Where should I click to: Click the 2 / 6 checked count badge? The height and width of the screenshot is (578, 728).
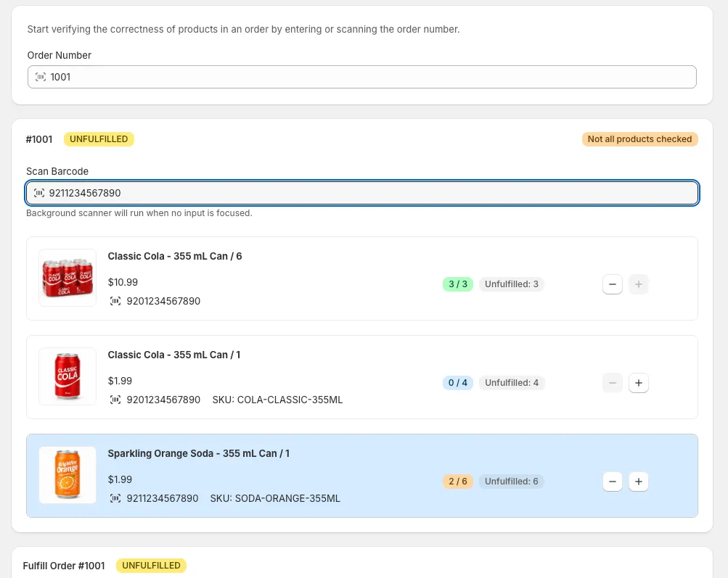pyautogui.click(x=458, y=482)
